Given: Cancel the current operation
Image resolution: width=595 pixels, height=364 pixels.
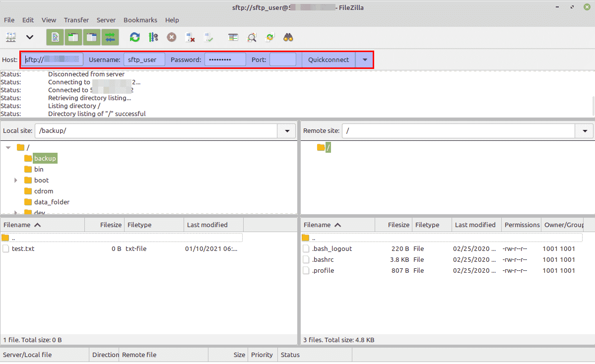Looking at the screenshot, I should 172,37.
